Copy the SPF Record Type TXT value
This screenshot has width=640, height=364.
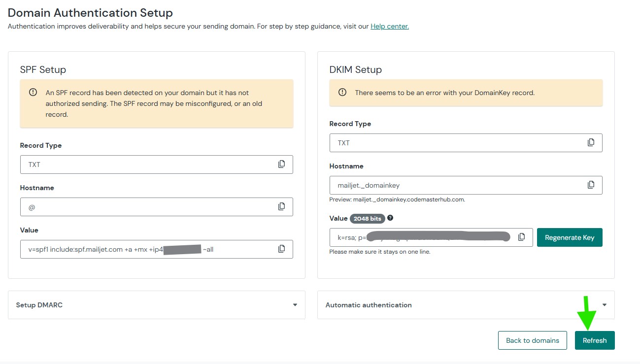[281, 165]
